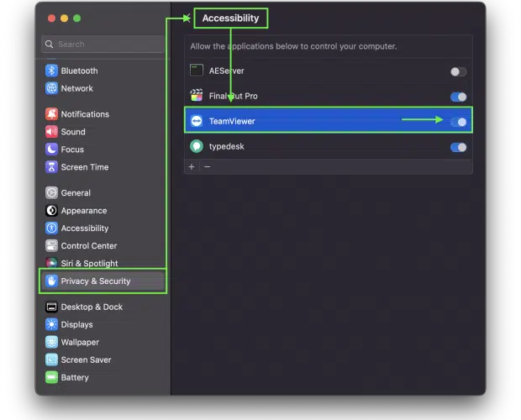This screenshot has width=521, height=420.
Task: Open General settings
Action: click(103, 192)
